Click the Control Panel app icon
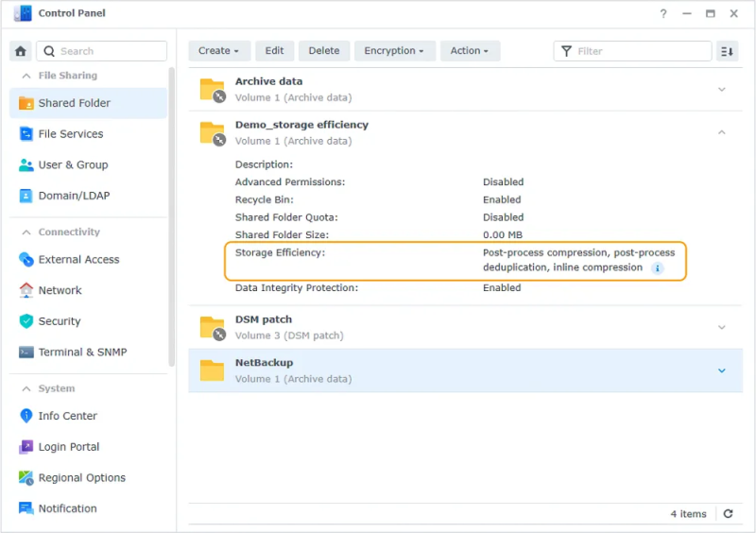Viewport: 756px width, 533px height. (x=23, y=13)
